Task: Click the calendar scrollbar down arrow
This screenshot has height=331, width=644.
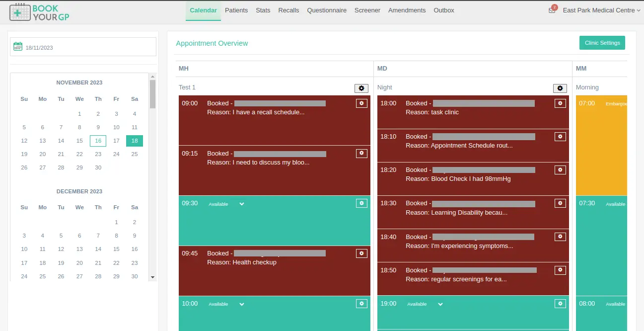Action: [x=152, y=277]
